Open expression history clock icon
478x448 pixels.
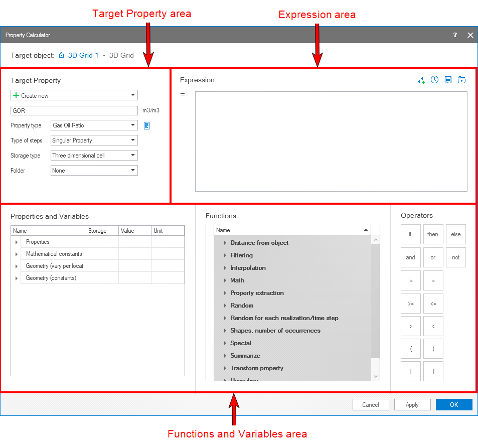435,80
